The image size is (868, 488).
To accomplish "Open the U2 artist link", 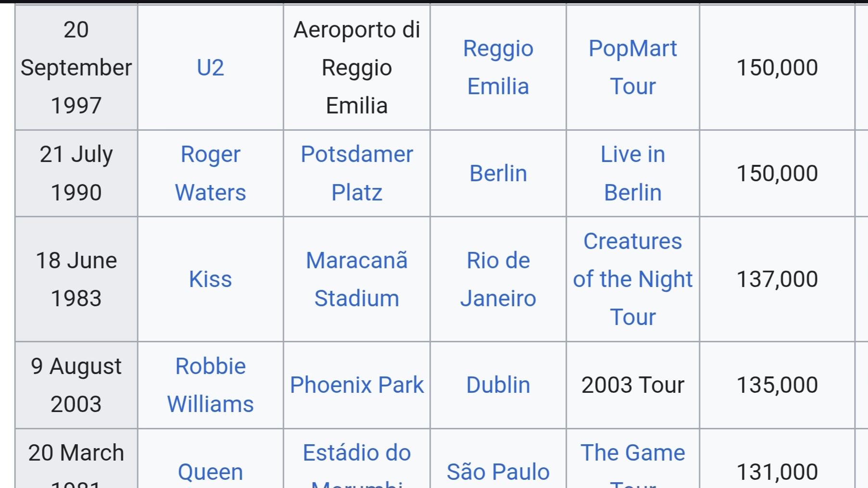I will tap(210, 68).
